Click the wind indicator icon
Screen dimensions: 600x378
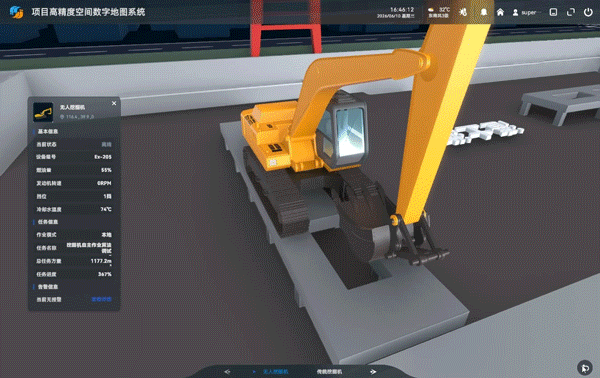click(x=463, y=12)
